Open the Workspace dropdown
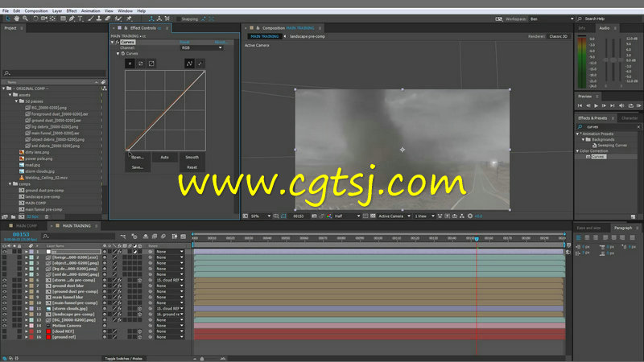 coord(552,19)
